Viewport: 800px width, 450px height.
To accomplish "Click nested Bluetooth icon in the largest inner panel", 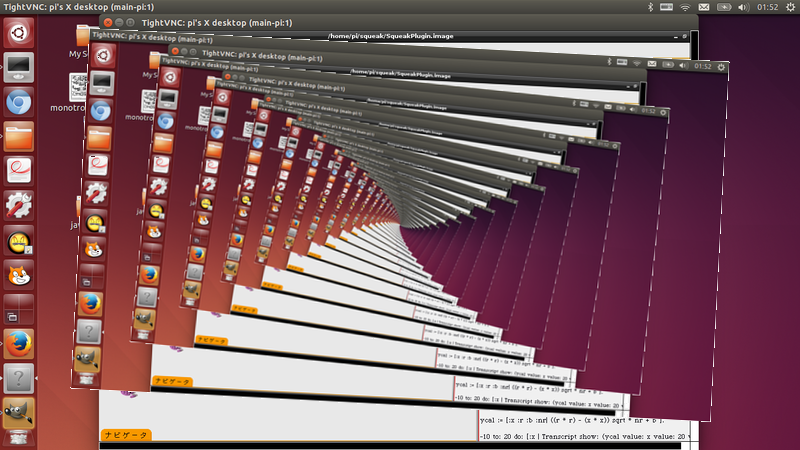I will coord(609,61).
